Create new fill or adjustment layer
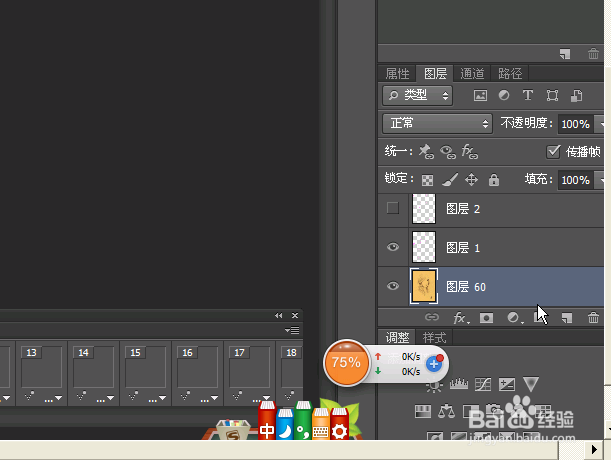Screen dimensions: 611x460 coord(515,318)
